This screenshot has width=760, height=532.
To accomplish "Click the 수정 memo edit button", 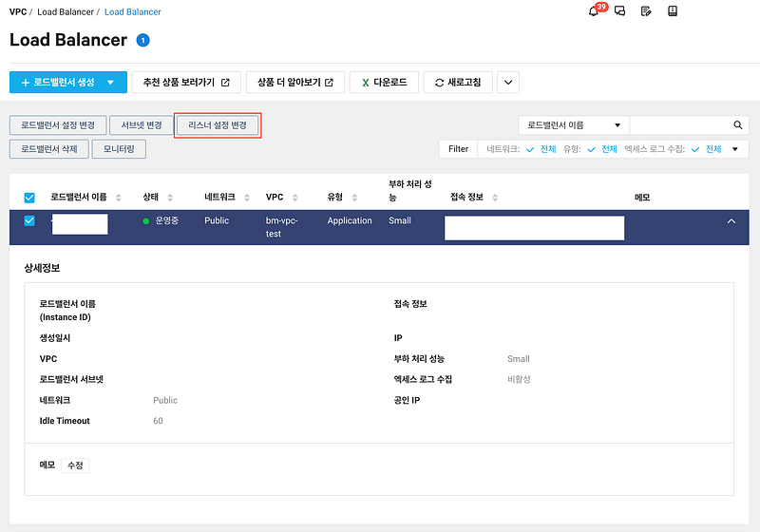I will (x=75, y=465).
